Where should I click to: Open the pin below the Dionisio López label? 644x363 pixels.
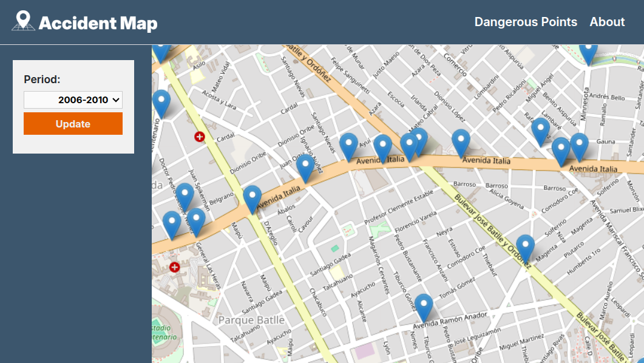click(x=461, y=144)
